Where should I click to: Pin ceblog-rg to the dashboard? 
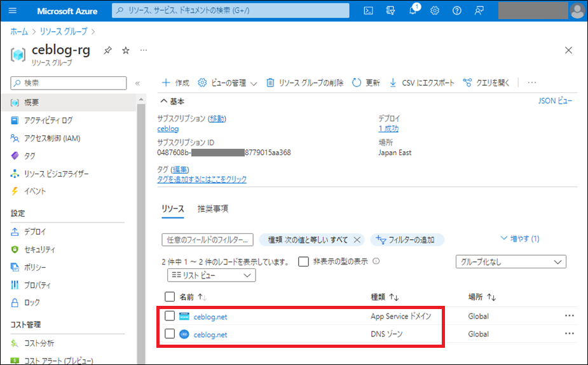coord(107,50)
